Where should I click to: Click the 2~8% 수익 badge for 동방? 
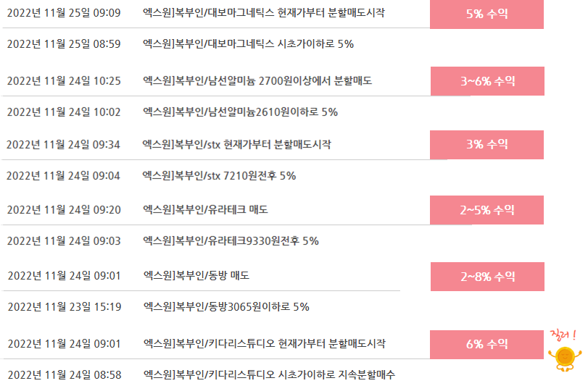pyautogui.click(x=487, y=277)
